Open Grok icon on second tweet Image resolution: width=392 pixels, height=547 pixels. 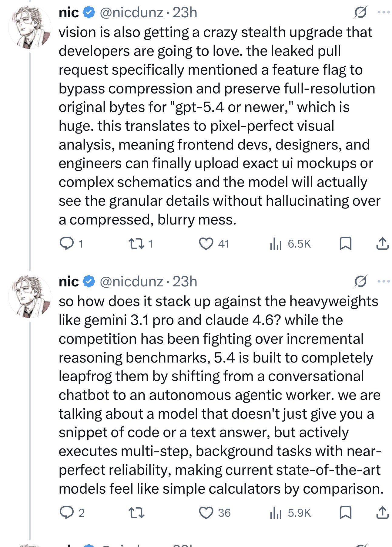click(360, 282)
